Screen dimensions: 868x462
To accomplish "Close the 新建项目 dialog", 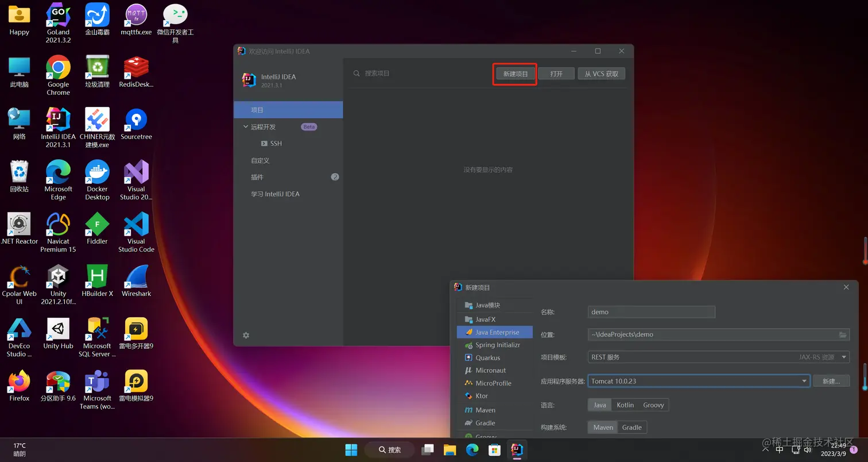I will (846, 287).
